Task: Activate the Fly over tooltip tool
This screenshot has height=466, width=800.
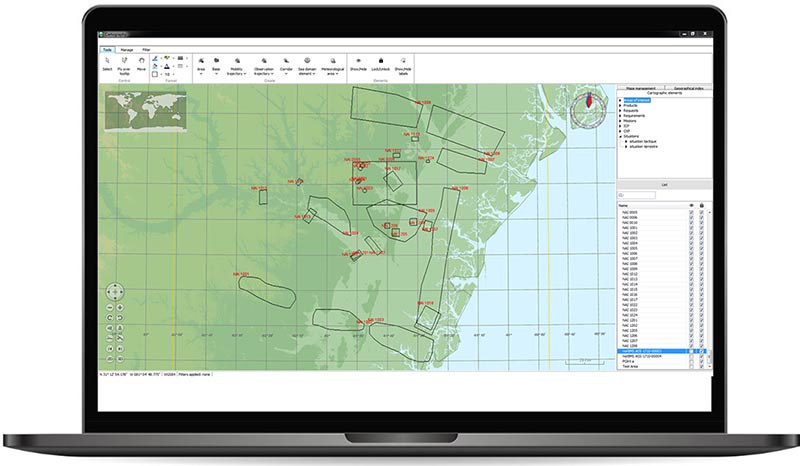Action: [x=125, y=61]
